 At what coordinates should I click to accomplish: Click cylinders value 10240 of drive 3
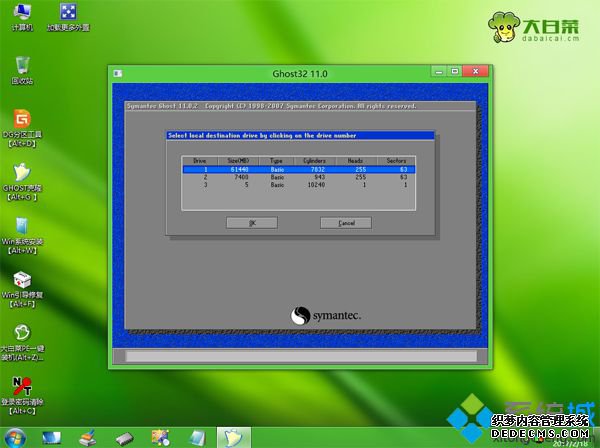(x=316, y=185)
